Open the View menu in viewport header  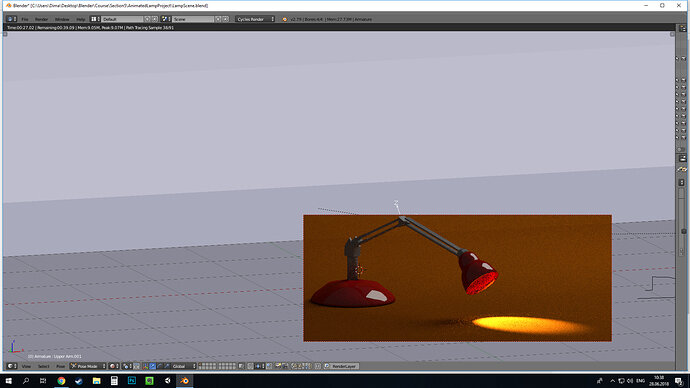26,366
